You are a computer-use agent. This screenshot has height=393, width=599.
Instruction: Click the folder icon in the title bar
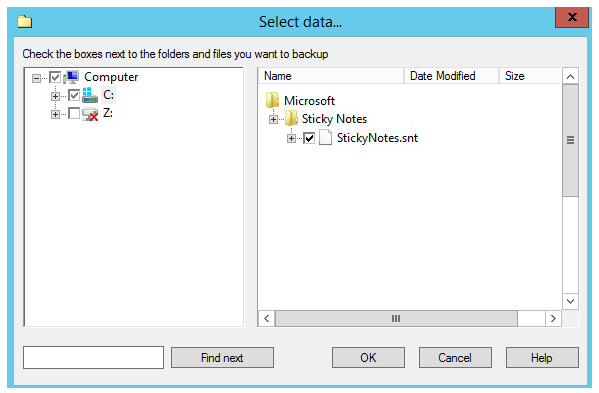click(x=24, y=21)
